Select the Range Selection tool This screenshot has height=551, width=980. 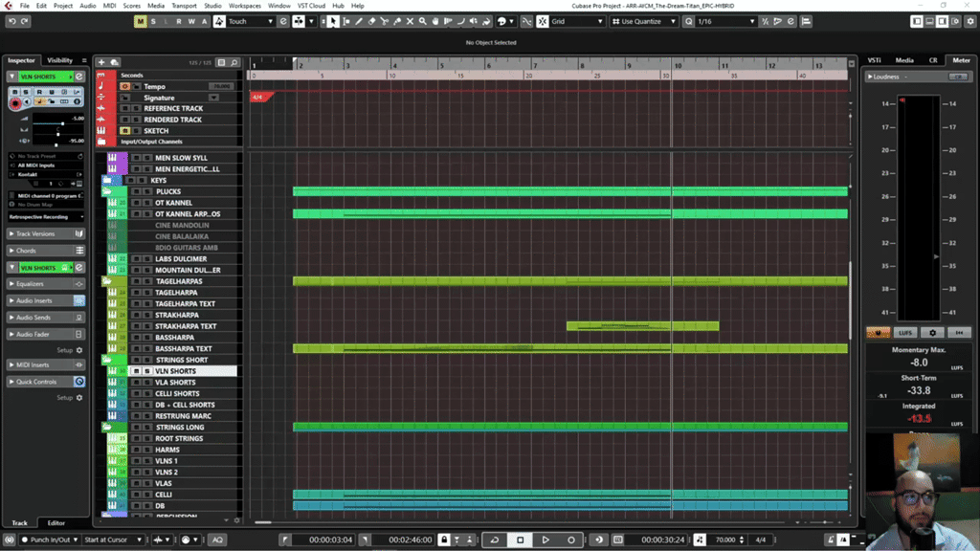pyautogui.click(x=345, y=21)
